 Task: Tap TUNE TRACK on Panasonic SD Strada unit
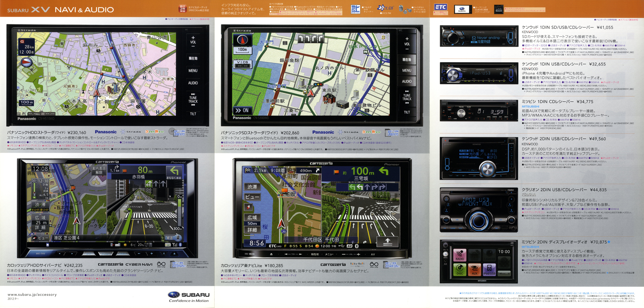[407, 97]
